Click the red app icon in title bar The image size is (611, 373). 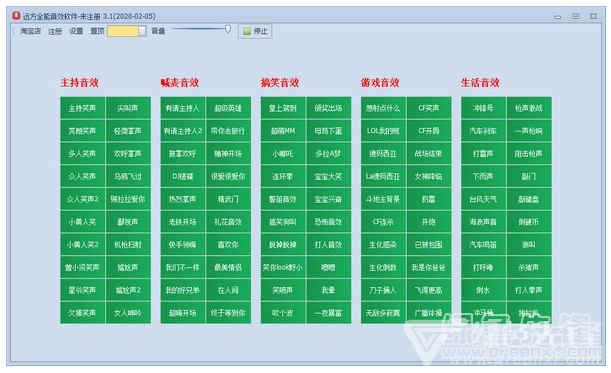(16, 16)
